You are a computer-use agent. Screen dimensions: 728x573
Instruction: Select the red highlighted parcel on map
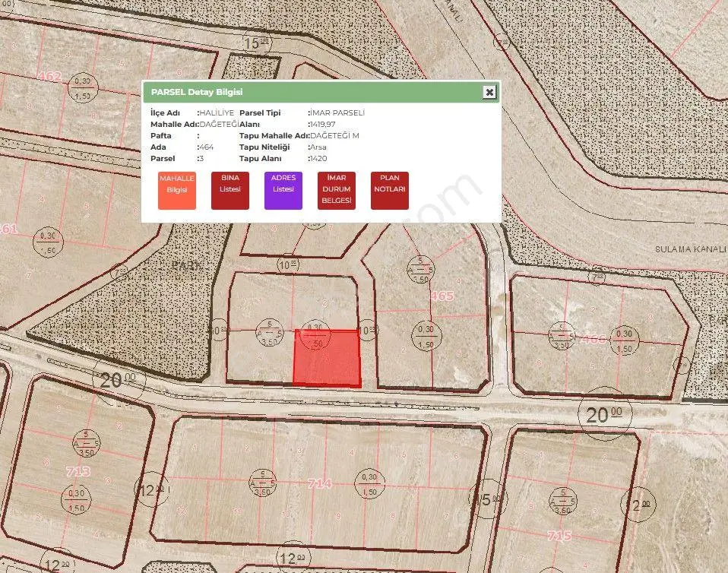coord(328,358)
